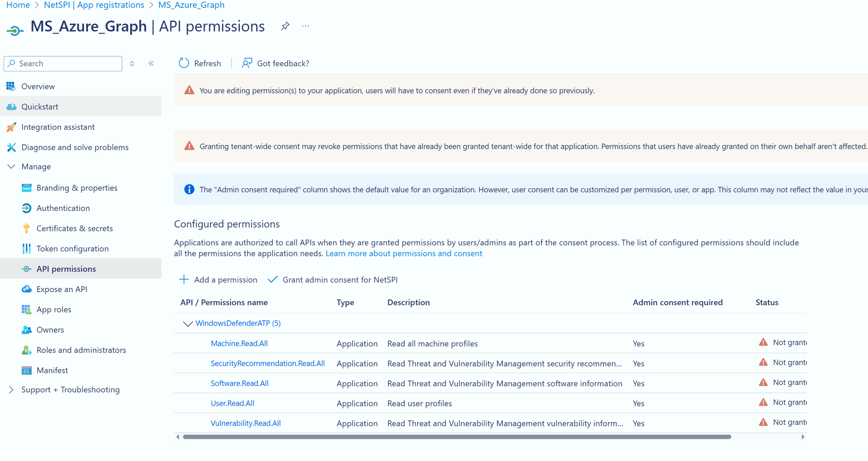Click the Token configuration bars icon
Screen dimensions: 868x461
pyautogui.click(x=26, y=249)
